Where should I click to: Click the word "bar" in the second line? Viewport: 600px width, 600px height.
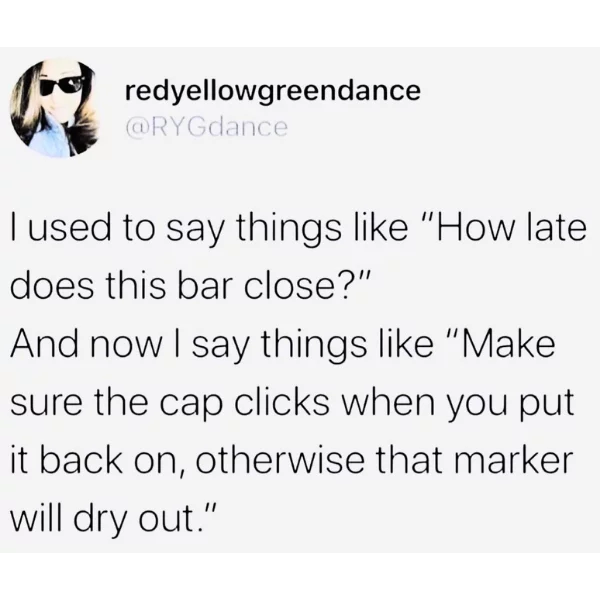click(204, 287)
